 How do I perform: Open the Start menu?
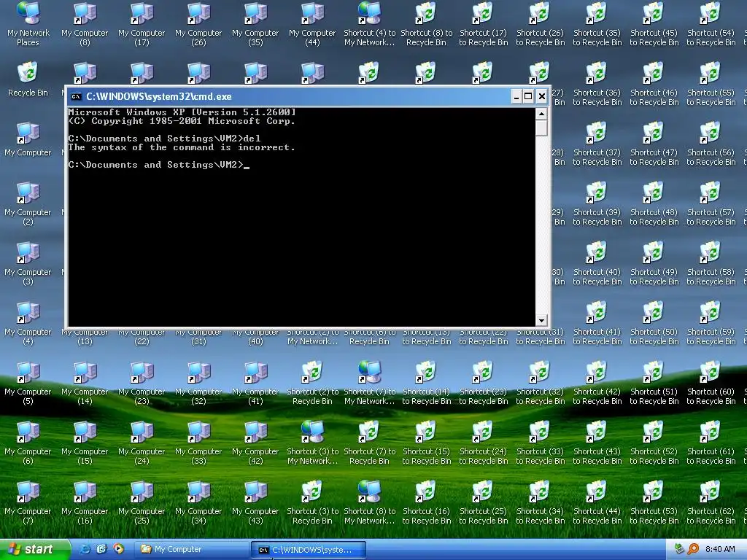[34, 550]
